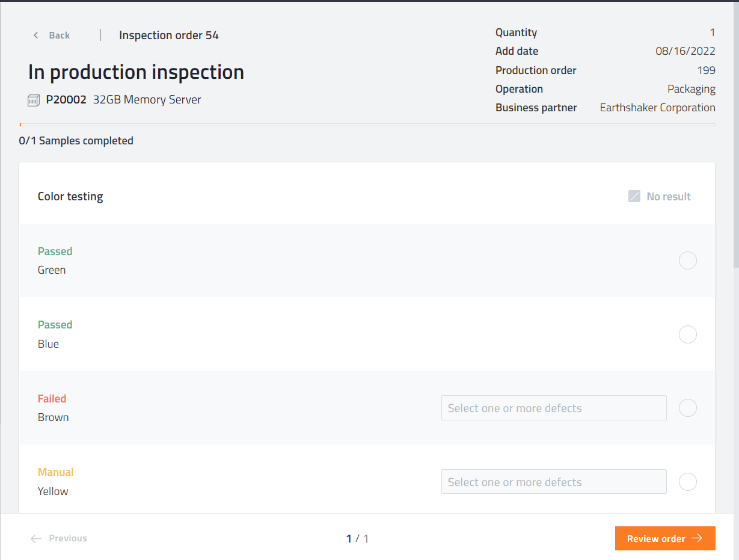Select the radio button for Blue
Viewport: 739px width, 560px height.
687,334
